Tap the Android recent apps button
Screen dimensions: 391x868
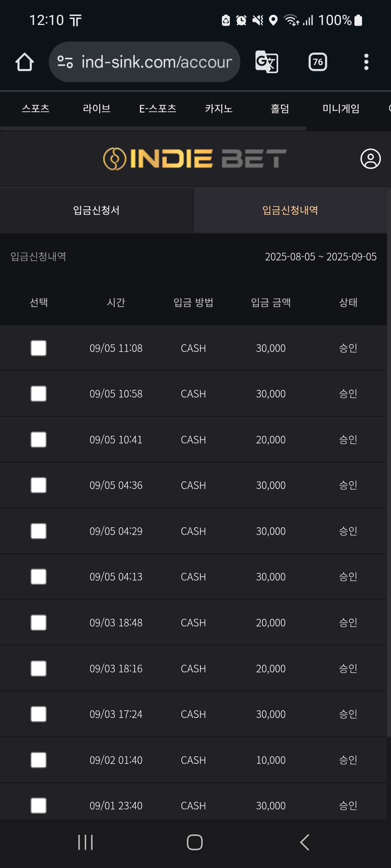(x=85, y=842)
